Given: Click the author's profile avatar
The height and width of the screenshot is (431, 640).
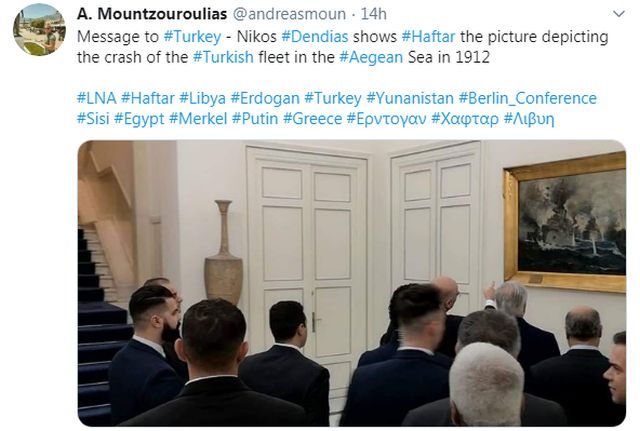Looking at the screenshot, I should click(39, 29).
